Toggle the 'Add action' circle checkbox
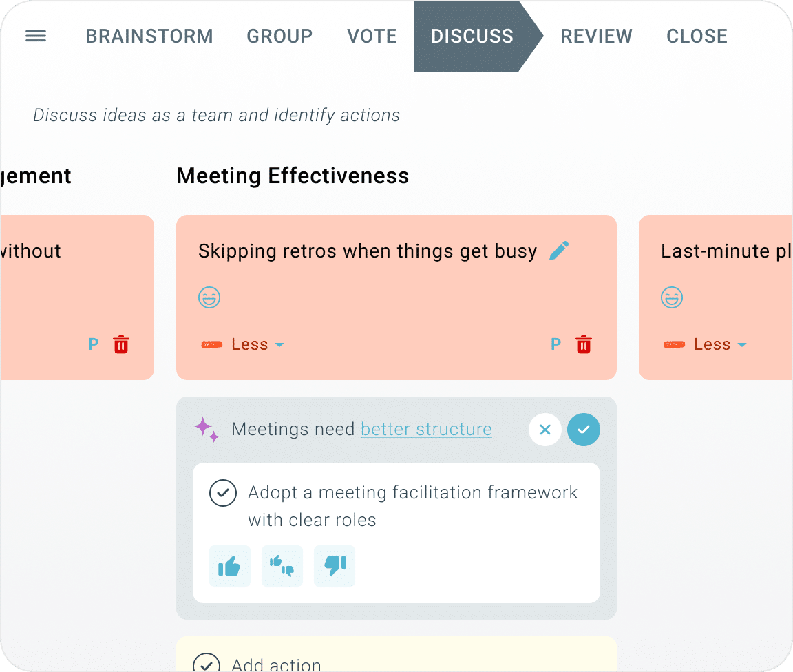The height and width of the screenshot is (672, 793). [206, 664]
